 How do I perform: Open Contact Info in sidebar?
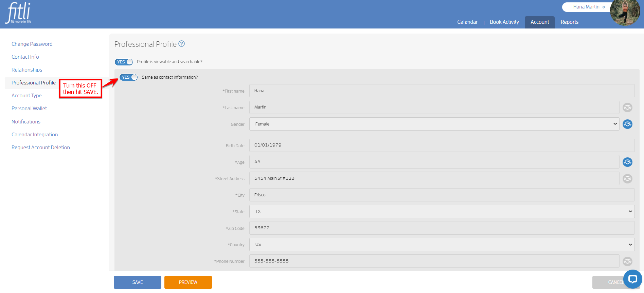[x=25, y=57]
